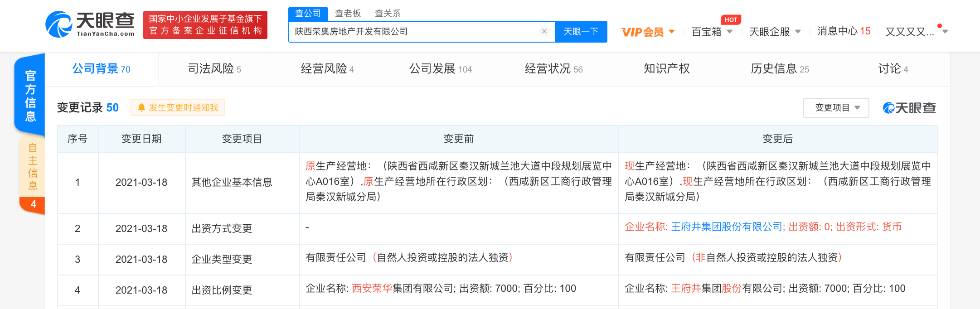Click the HOT badge above 百宝箱
Screen dimensions: 980x309
(x=731, y=19)
